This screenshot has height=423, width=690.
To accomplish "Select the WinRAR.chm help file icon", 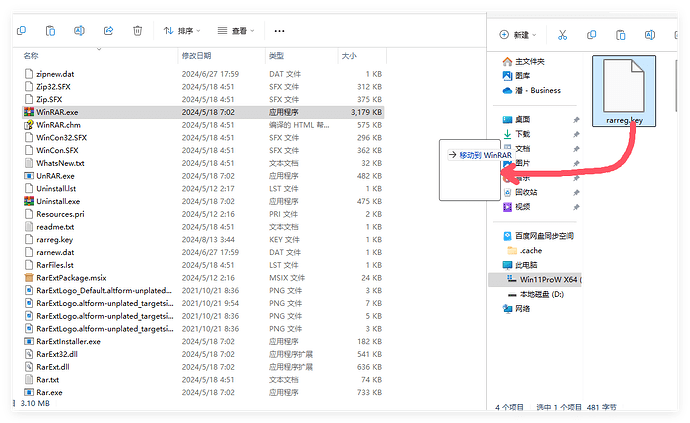I will click(29, 125).
